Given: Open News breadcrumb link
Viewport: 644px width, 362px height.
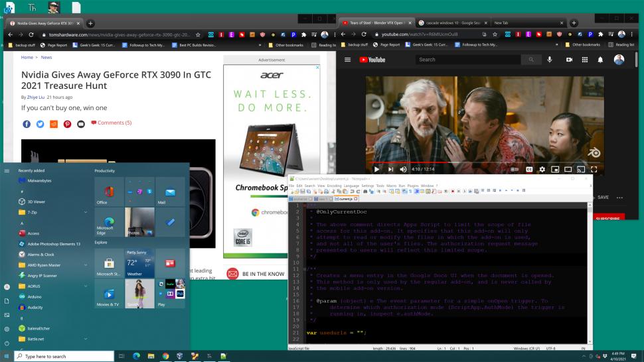Looking at the screenshot, I should [x=46, y=58].
